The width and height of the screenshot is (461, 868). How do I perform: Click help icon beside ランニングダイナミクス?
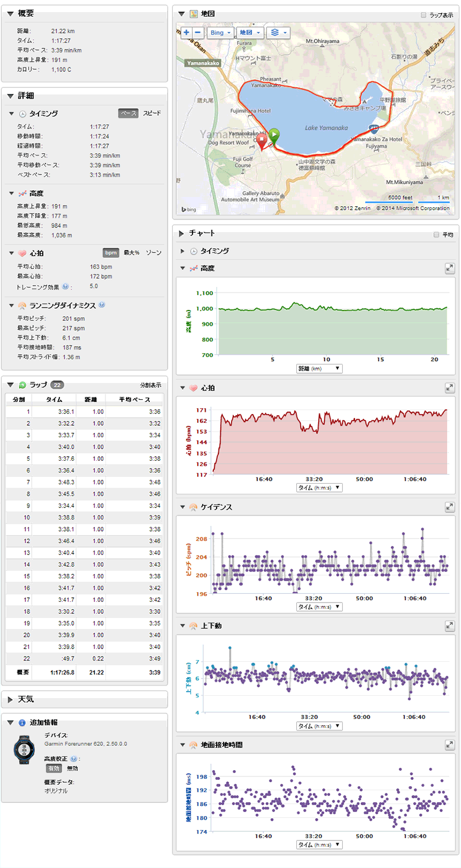(x=101, y=305)
